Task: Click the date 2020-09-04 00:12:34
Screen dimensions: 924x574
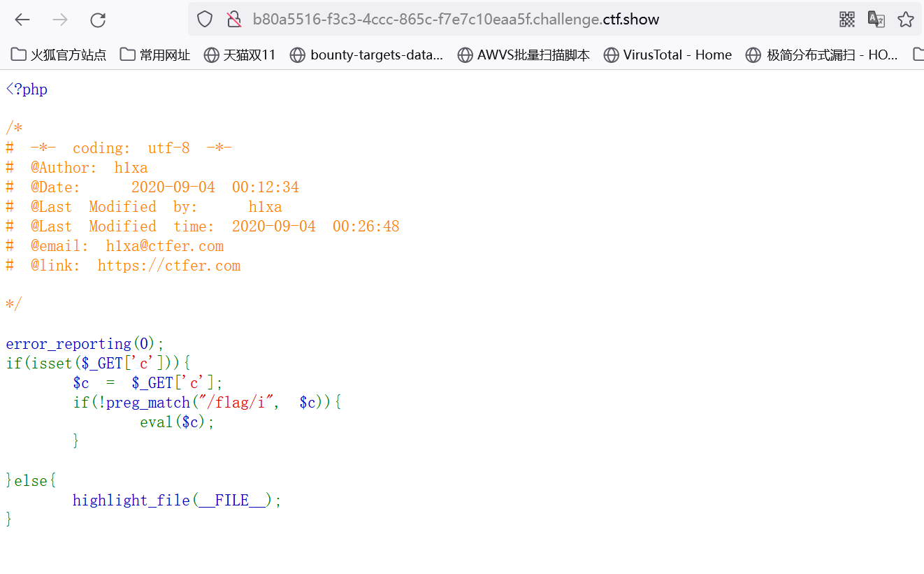Action: (215, 187)
